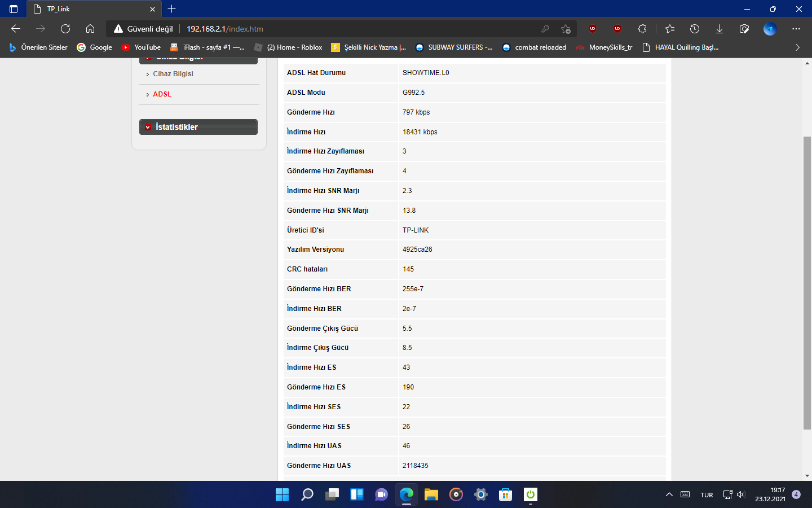Expand the İstatistikler section
812x508 pixels.
pos(198,127)
